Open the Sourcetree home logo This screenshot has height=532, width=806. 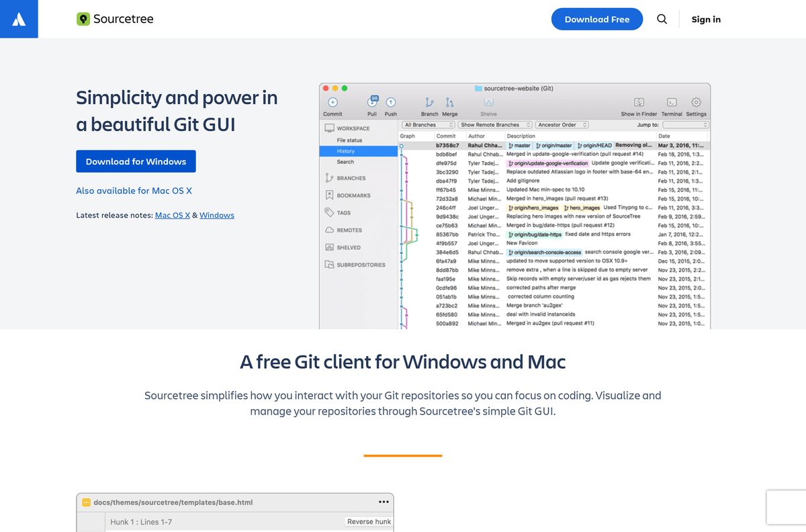click(x=115, y=19)
